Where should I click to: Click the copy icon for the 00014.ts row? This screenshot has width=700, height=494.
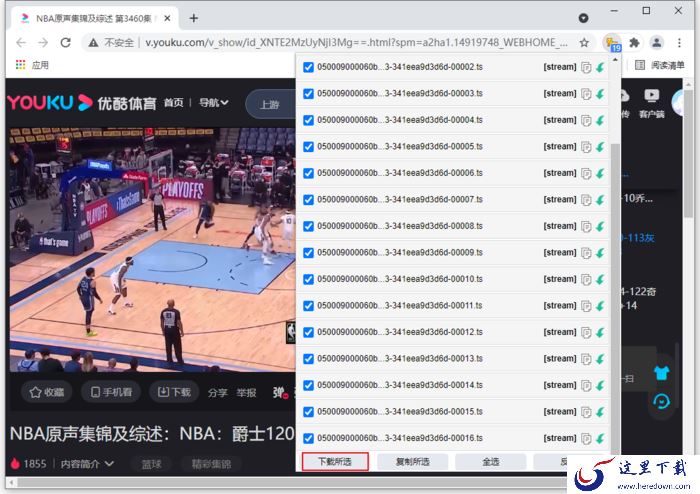coord(586,385)
